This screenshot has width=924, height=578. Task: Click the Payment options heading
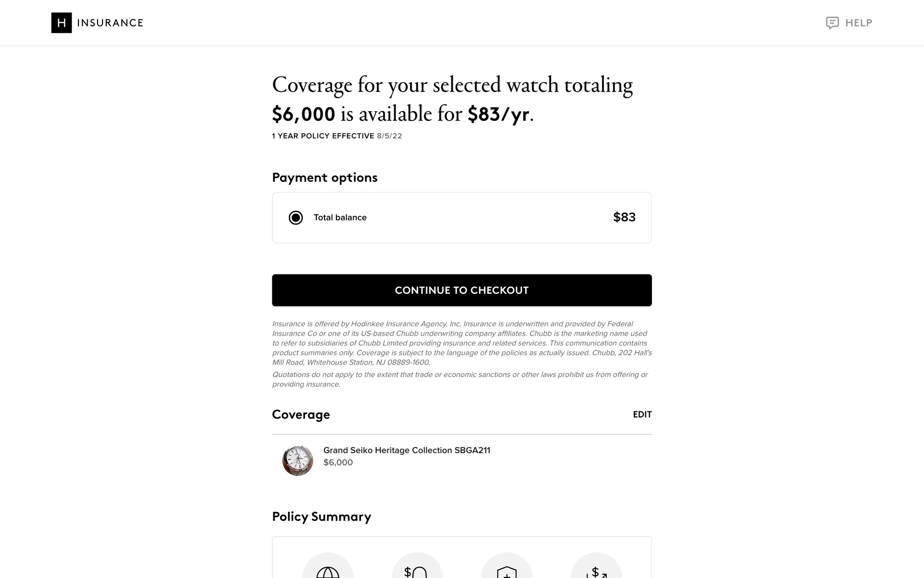pyautogui.click(x=324, y=178)
